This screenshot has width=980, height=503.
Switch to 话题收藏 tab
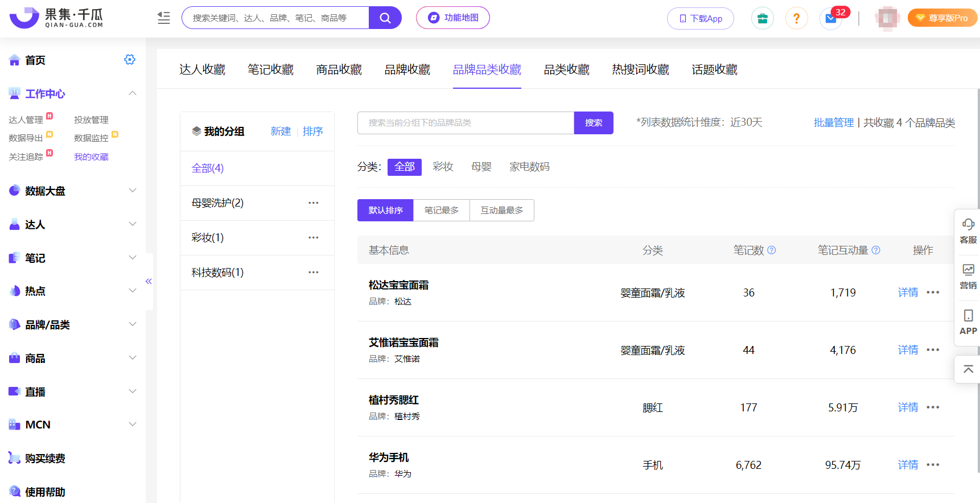(x=715, y=69)
